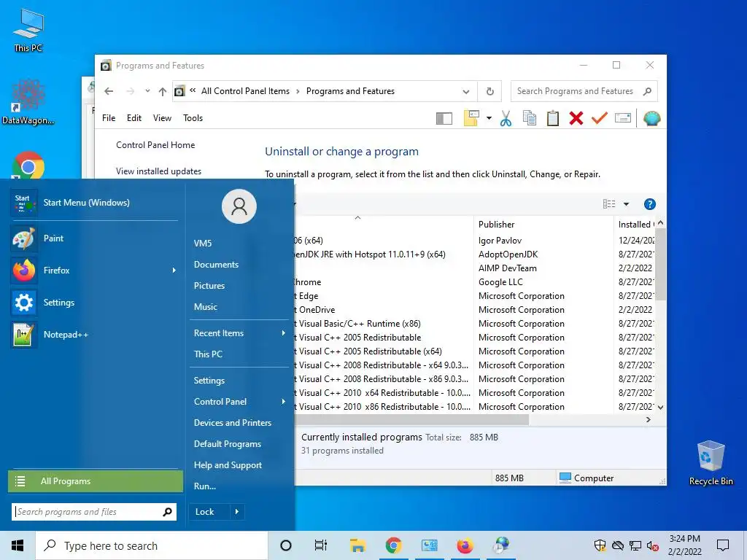Click the taskbar Type here to search box
Screen dimensions: 747x560
pos(152,545)
